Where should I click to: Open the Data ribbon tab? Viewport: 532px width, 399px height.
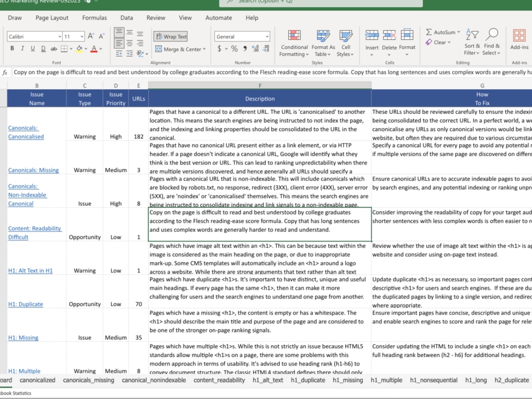click(x=127, y=18)
